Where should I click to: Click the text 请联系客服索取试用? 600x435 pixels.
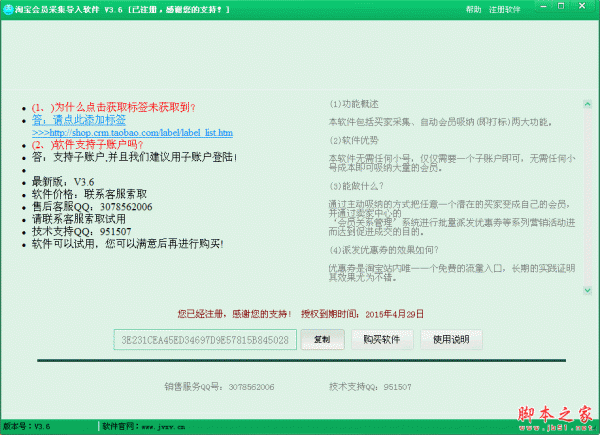pos(79,219)
